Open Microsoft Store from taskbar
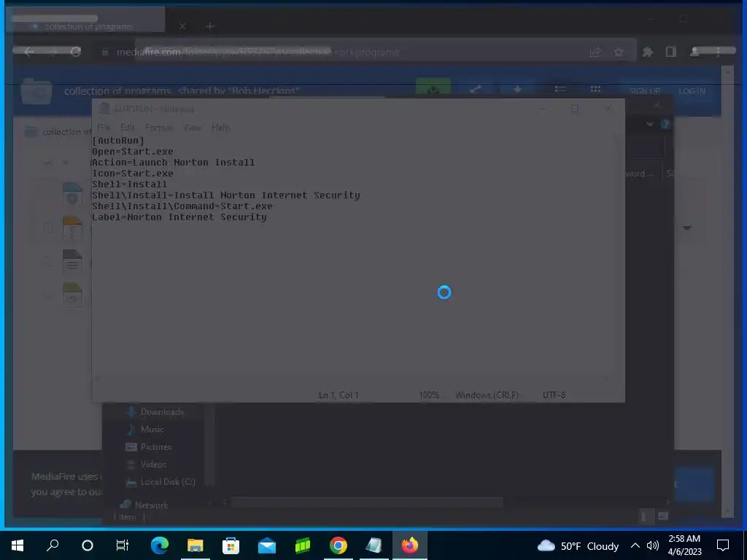747x560 pixels. tap(231, 545)
